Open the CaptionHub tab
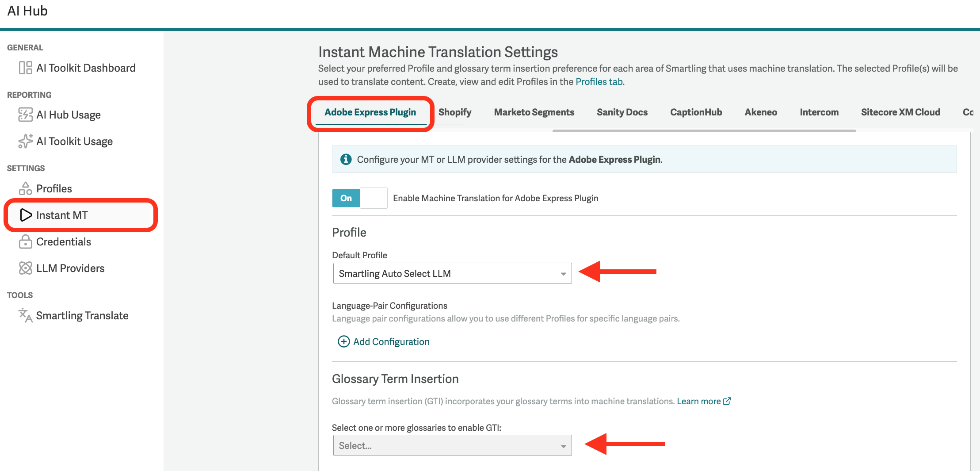Image resolution: width=980 pixels, height=471 pixels. [x=696, y=112]
